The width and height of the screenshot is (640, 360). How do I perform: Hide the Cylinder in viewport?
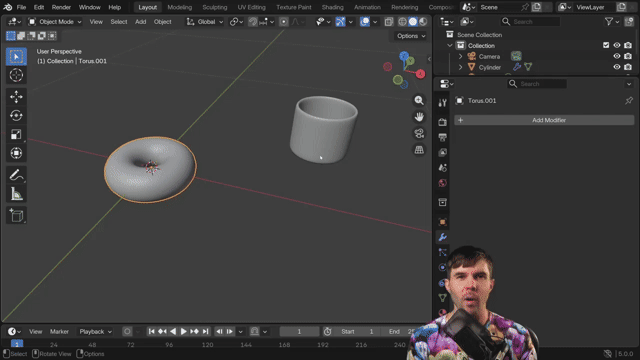click(x=617, y=67)
